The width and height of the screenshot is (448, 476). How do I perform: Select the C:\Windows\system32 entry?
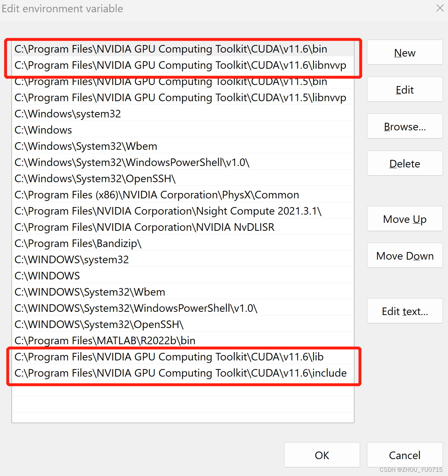(x=67, y=113)
